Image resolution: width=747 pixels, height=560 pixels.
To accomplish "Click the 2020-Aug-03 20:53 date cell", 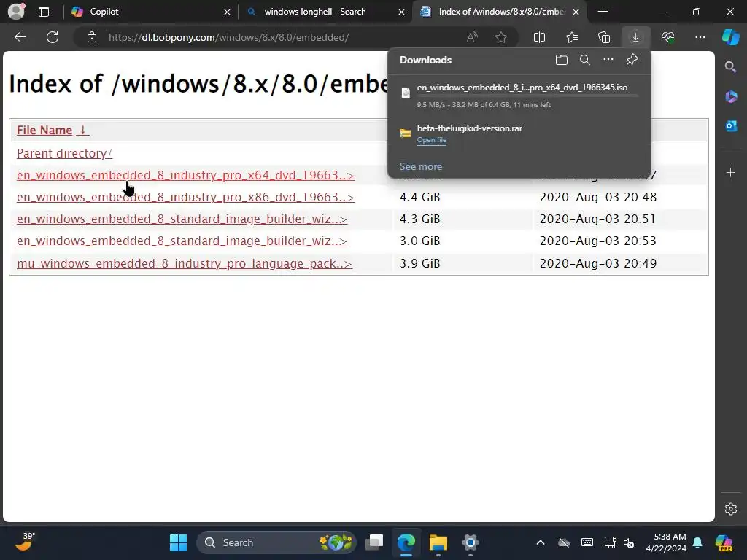I will pos(598,241).
